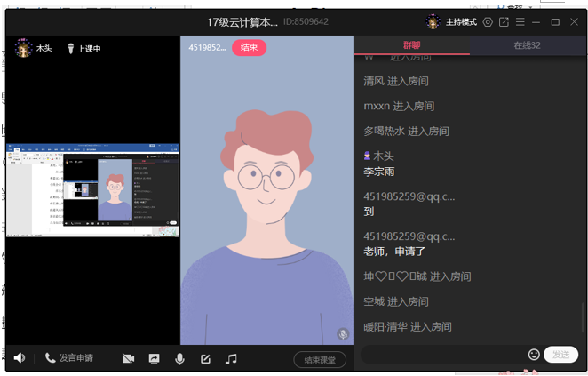Viewport: 588px width, 376px height.
Task: Click the speaker volume icon
Action: (20, 358)
